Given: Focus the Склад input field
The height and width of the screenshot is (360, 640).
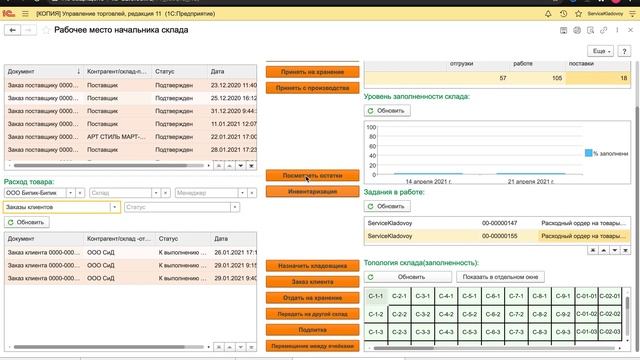Looking at the screenshot, I should pyautogui.click(x=120, y=193).
